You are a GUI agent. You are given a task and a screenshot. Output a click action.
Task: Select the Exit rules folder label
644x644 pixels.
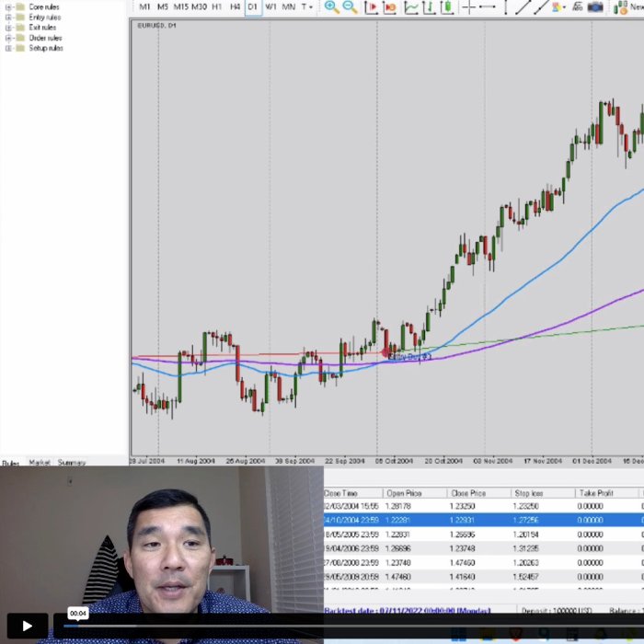click(x=42, y=28)
